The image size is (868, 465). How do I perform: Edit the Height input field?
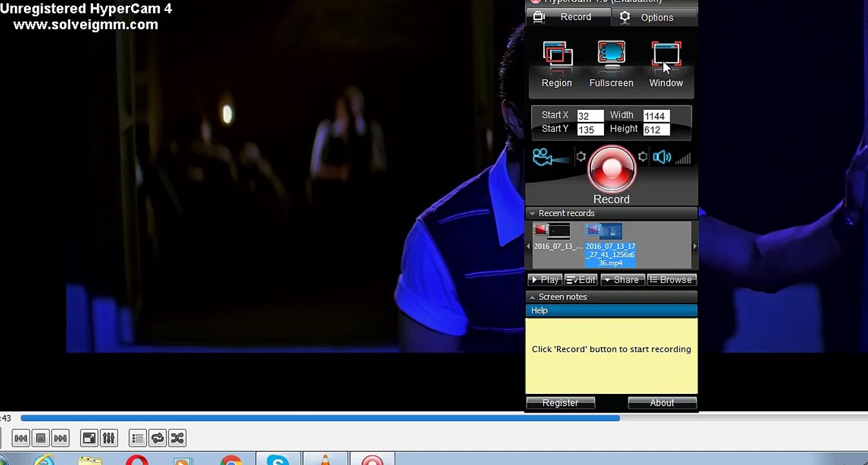(656, 130)
